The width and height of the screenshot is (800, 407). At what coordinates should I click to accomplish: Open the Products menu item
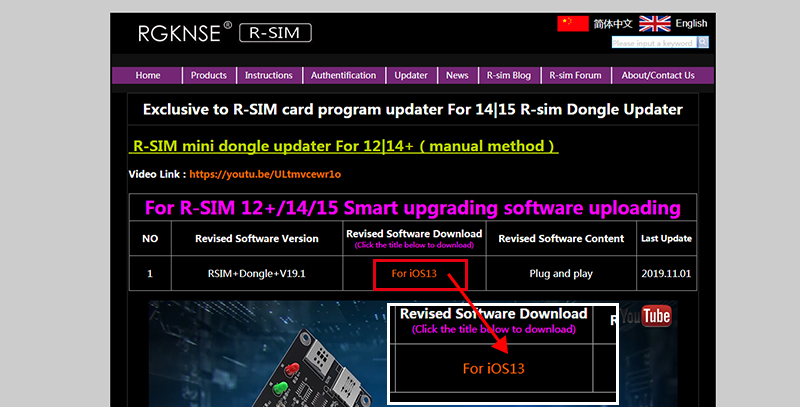click(x=209, y=75)
